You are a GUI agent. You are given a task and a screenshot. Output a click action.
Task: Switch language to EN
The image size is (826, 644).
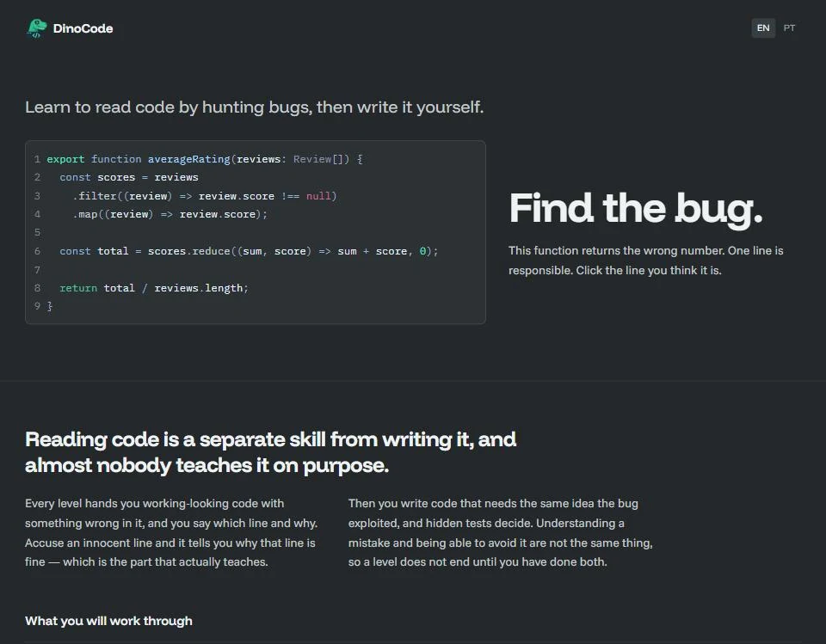pos(763,28)
